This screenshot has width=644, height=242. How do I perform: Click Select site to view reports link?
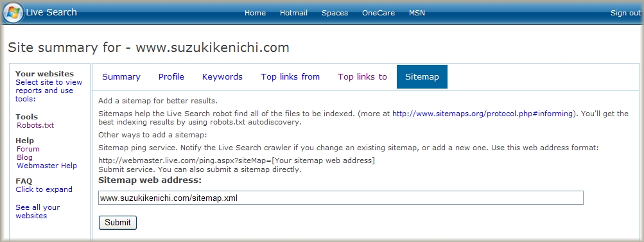pyautogui.click(x=48, y=91)
